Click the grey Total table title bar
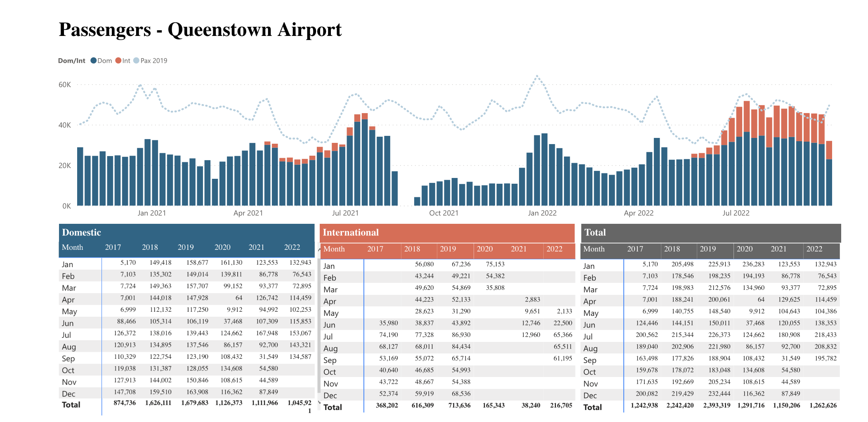Image resolution: width=868 pixels, height=422 pixels. [x=710, y=232]
